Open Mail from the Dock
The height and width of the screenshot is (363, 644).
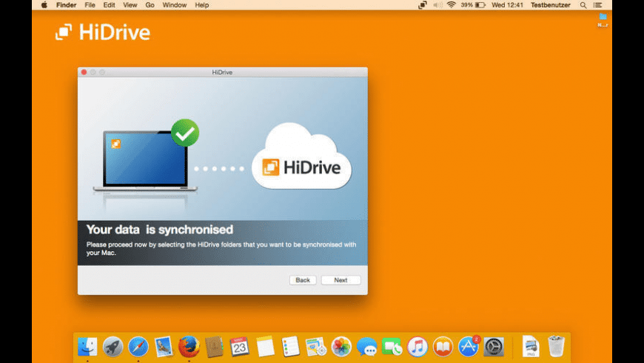click(x=164, y=346)
